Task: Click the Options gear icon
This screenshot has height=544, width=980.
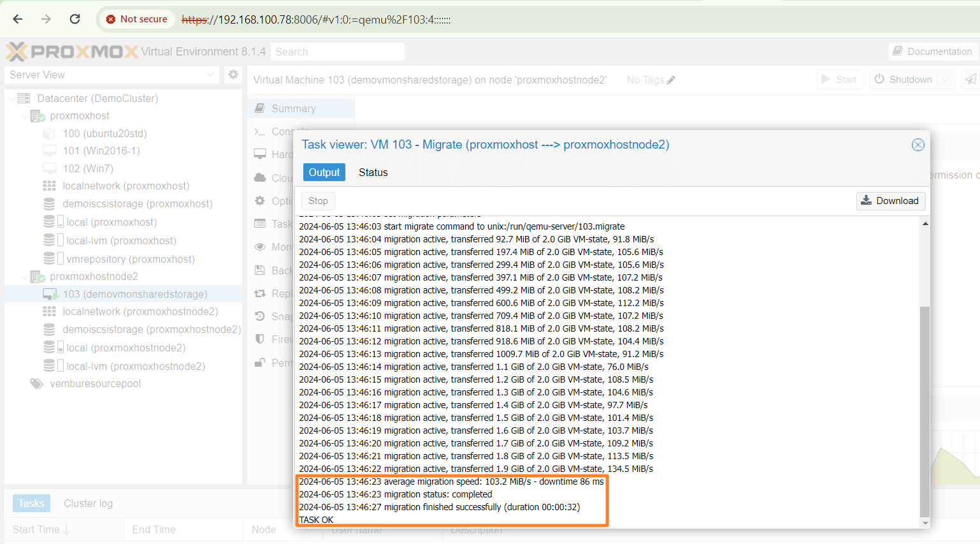Action: tap(260, 200)
